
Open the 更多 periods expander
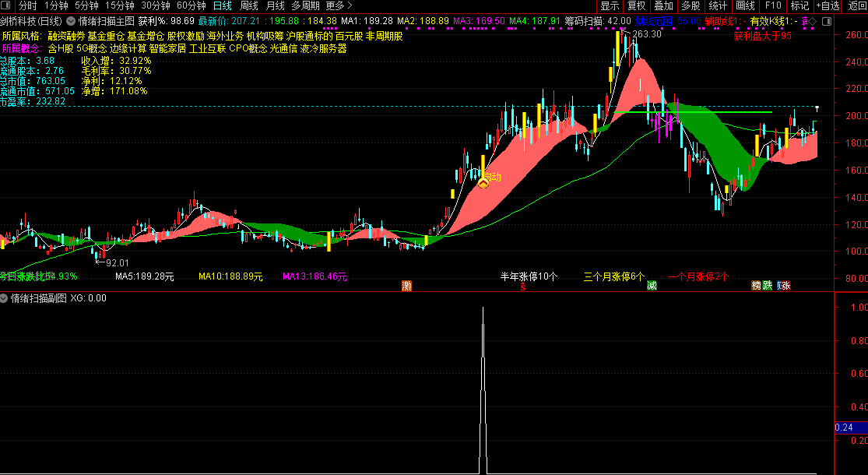tap(339, 6)
